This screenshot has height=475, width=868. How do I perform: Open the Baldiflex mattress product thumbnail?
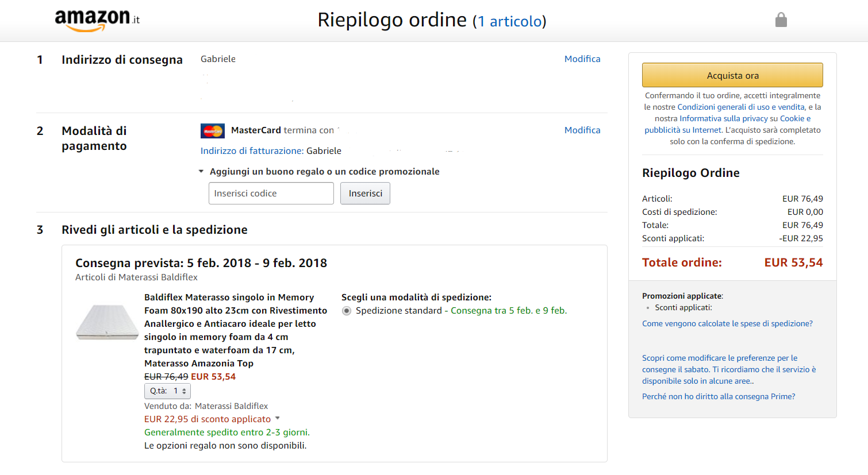click(107, 322)
